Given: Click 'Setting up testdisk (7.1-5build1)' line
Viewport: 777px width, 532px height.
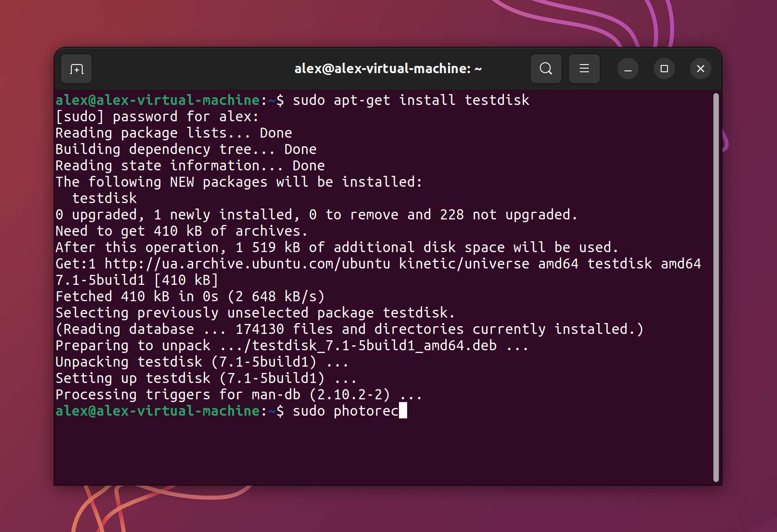Looking at the screenshot, I should click(206, 378).
